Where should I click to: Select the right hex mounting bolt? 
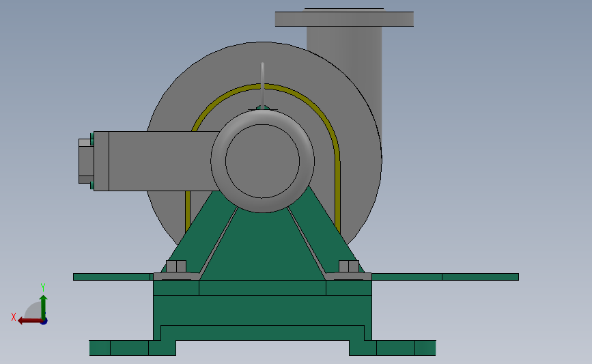pos(349,266)
